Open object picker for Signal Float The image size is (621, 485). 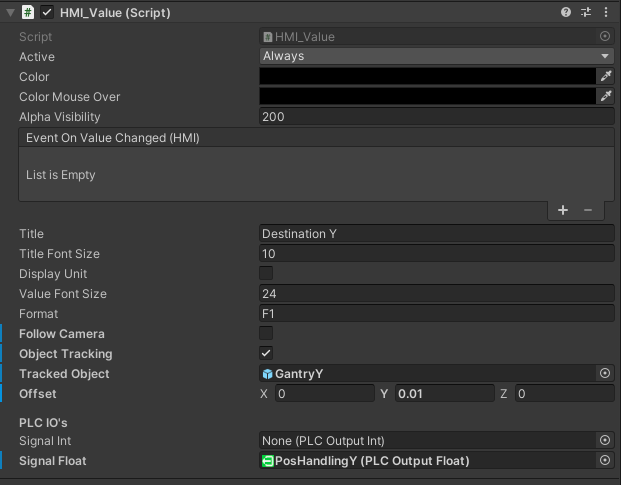coord(605,460)
